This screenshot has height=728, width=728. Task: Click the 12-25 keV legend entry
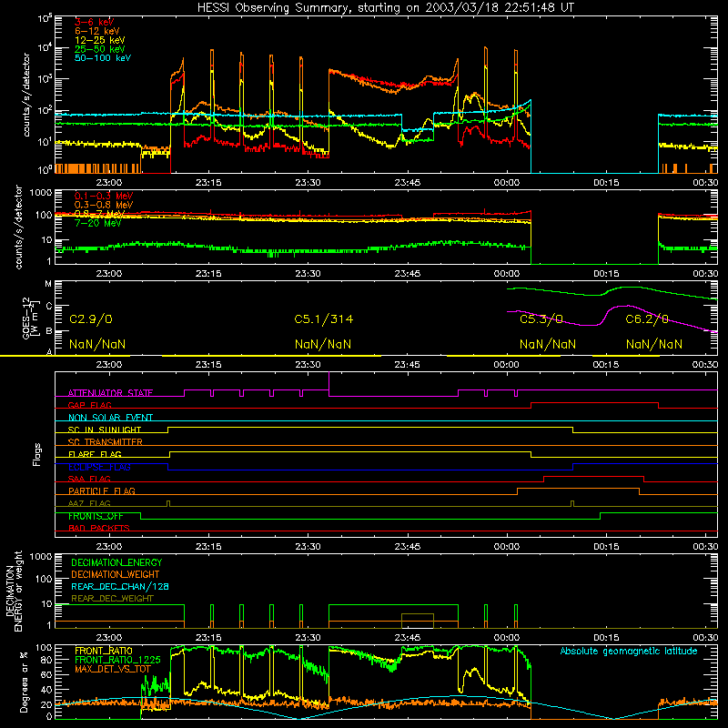point(99,40)
